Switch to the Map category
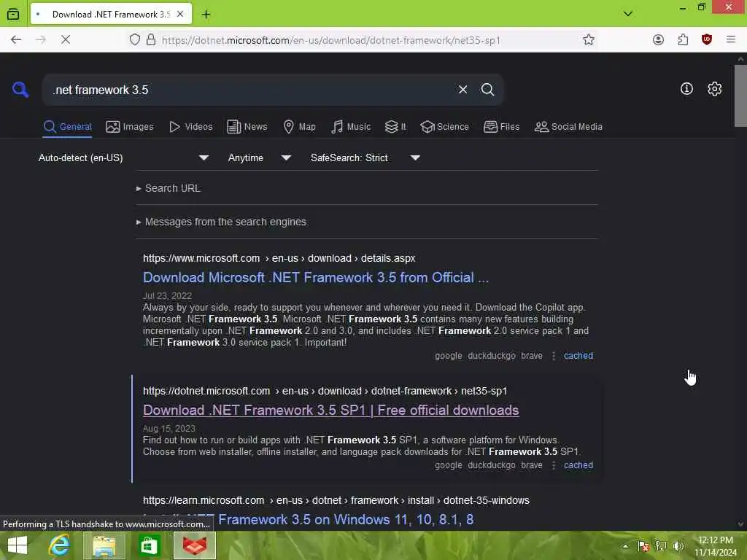This screenshot has height=560, width=747. [x=300, y=127]
